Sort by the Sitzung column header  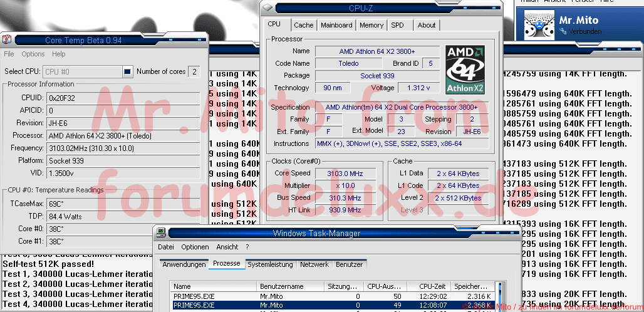pyautogui.click(x=344, y=286)
